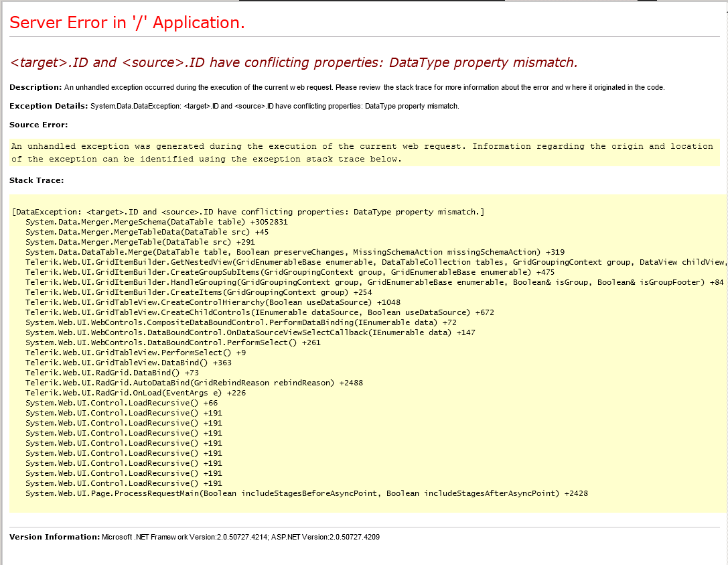The width and height of the screenshot is (728, 565).
Task: Click the Merger.MergeTable(DataTable src) +291 line
Action: pos(140,242)
